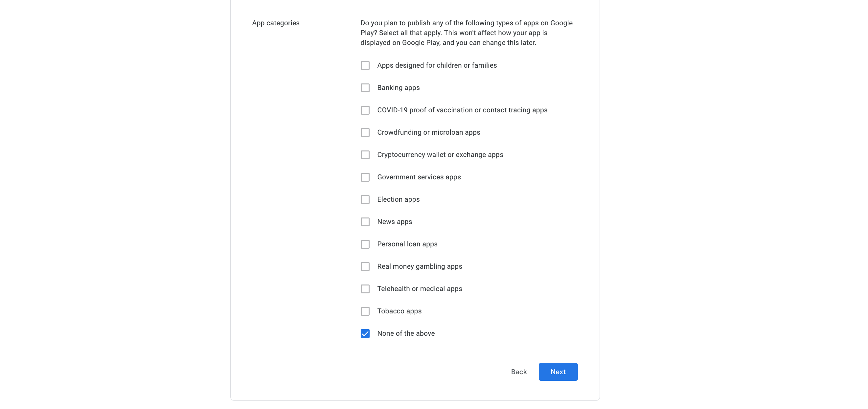
Task: Check the News apps option
Action: tap(365, 222)
